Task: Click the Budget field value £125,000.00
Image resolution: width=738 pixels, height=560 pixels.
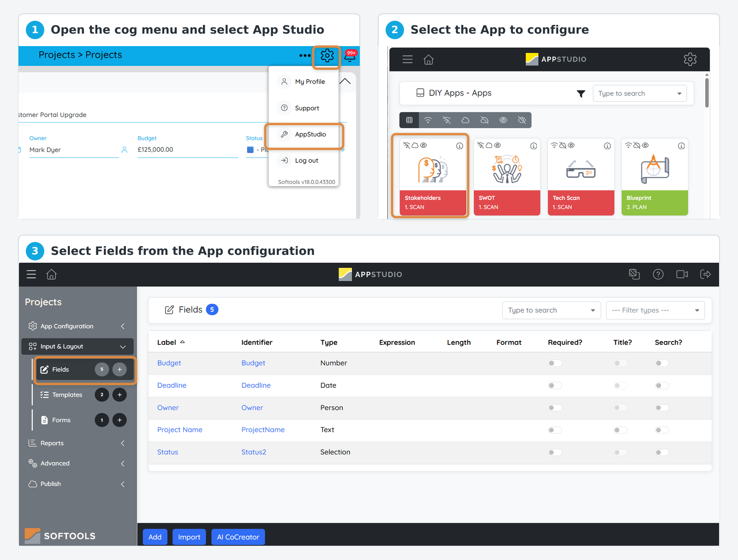Action: coord(188,149)
